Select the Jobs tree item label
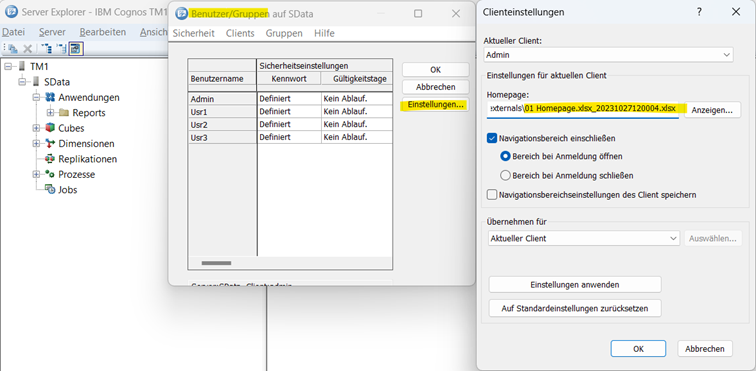This screenshot has width=756, height=371. pyautogui.click(x=68, y=190)
